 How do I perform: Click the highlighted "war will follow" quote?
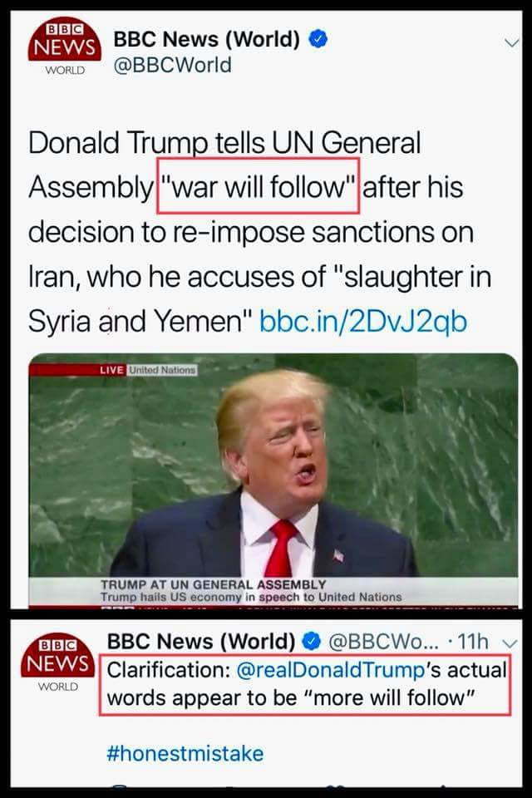click(x=259, y=186)
